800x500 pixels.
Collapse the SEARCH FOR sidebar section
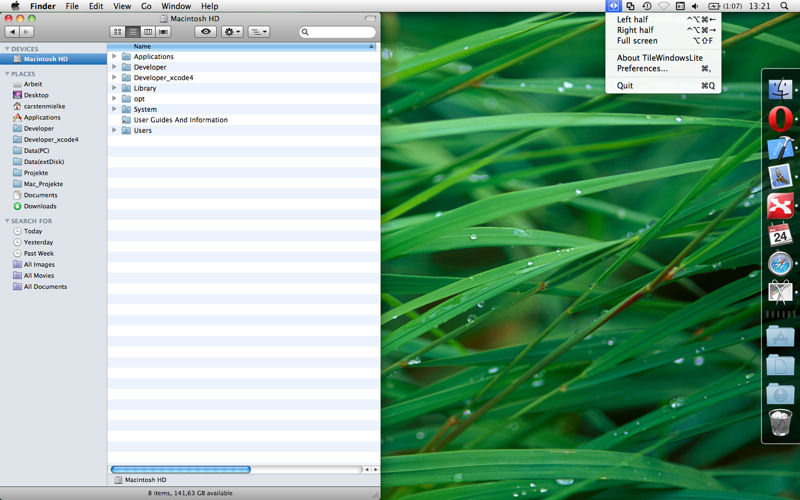click(x=7, y=221)
